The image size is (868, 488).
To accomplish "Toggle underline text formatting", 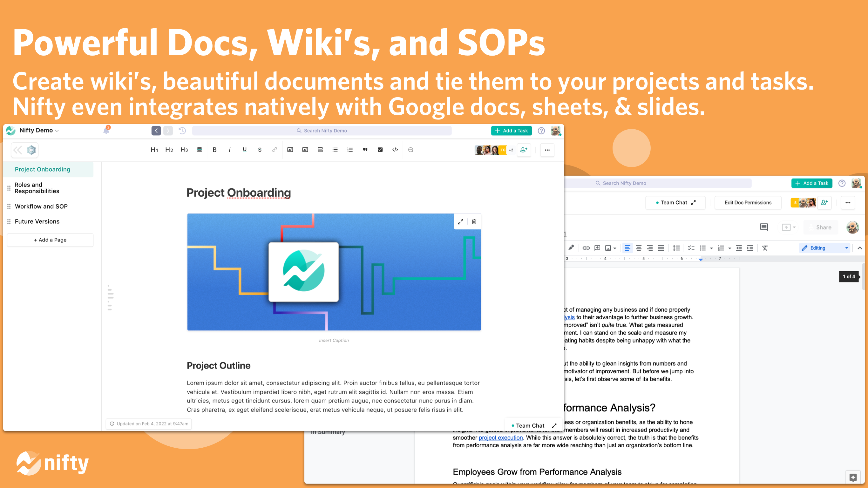I will coord(245,150).
